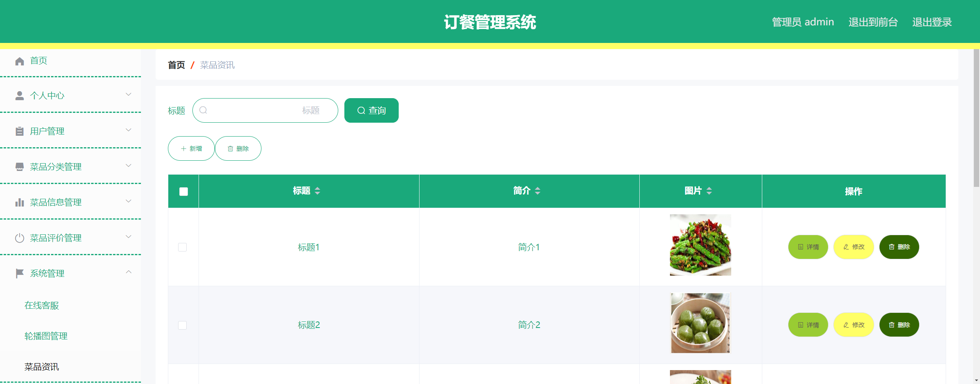Check the row checkbox for 标题2

(x=183, y=325)
